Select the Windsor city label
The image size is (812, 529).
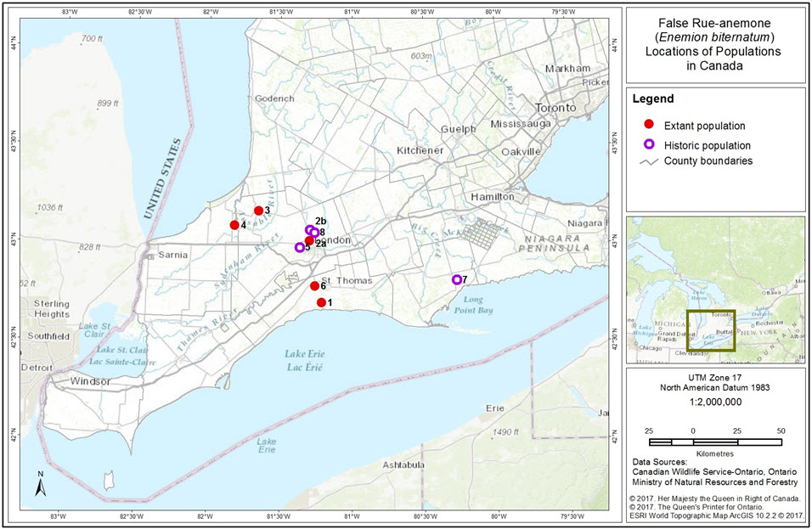[x=89, y=381]
